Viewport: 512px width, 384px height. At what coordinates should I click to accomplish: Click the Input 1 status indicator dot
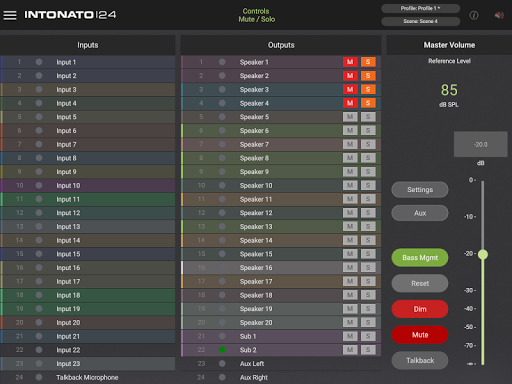pos(39,62)
